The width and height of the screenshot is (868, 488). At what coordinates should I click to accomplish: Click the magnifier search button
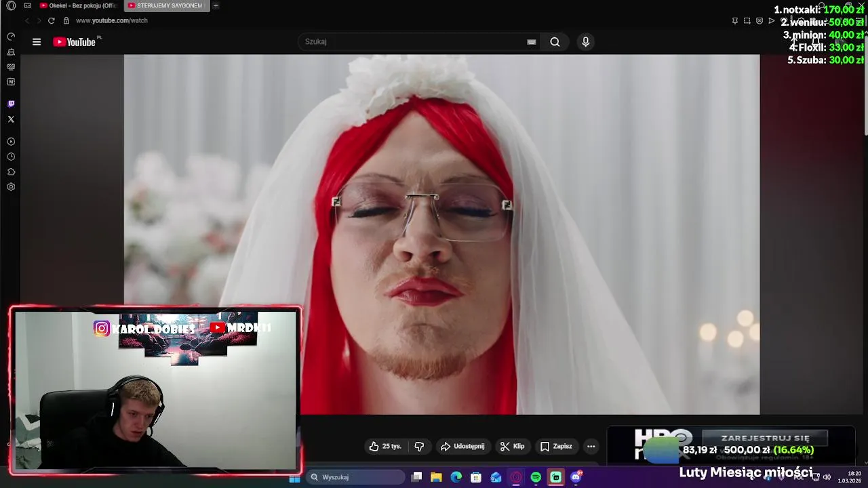pos(555,42)
